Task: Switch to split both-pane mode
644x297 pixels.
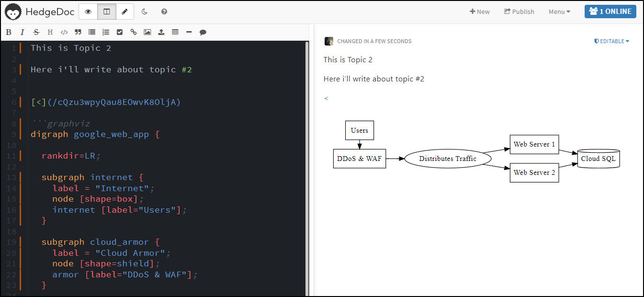Action: pyautogui.click(x=106, y=11)
